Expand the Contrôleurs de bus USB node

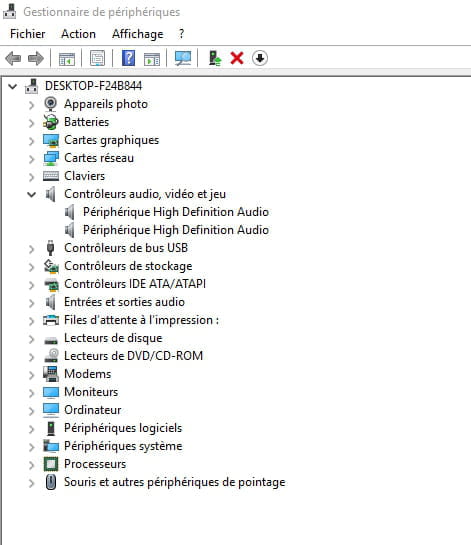[32, 249]
